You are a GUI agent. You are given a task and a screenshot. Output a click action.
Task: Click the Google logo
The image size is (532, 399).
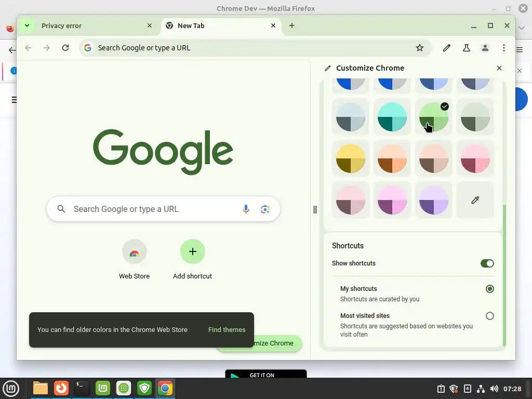tap(163, 152)
